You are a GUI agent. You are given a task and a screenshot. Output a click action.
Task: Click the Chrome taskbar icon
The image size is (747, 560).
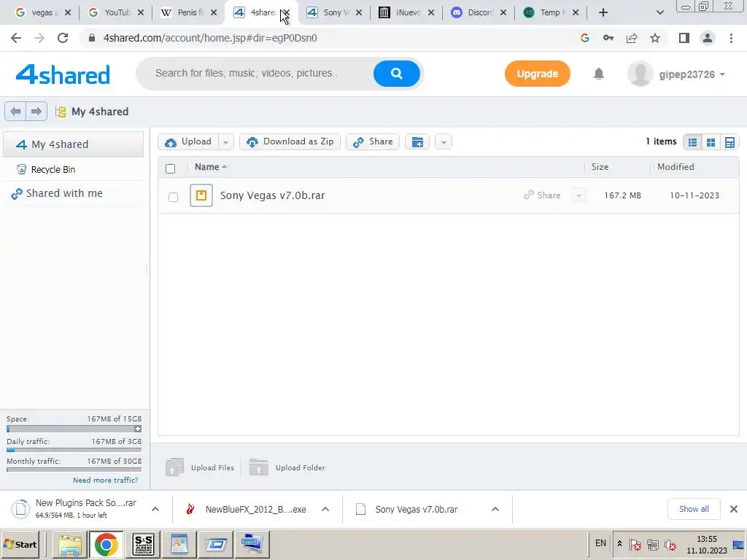point(106,544)
